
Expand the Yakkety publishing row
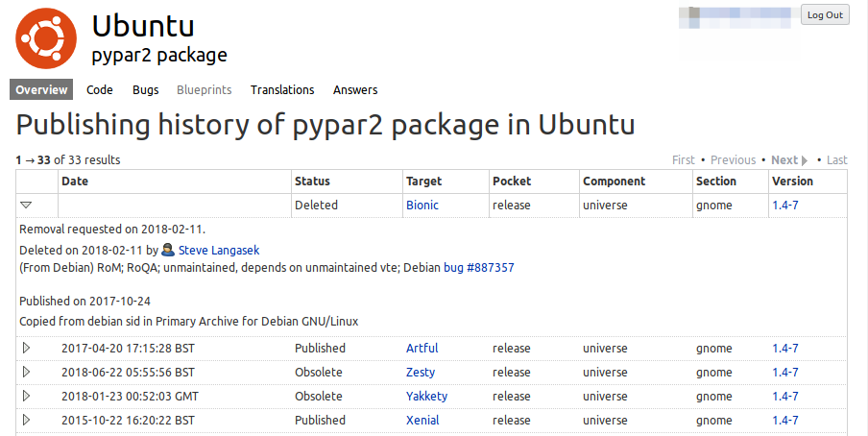point(26,396)
